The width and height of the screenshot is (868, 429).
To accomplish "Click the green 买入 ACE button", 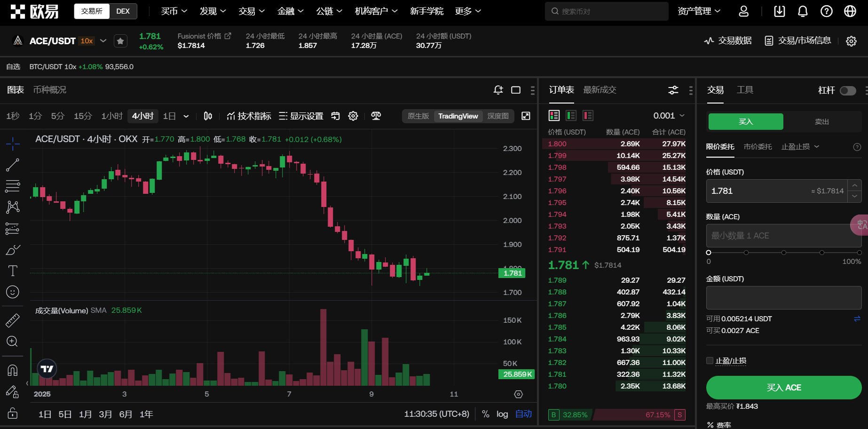I will point(783,388).
